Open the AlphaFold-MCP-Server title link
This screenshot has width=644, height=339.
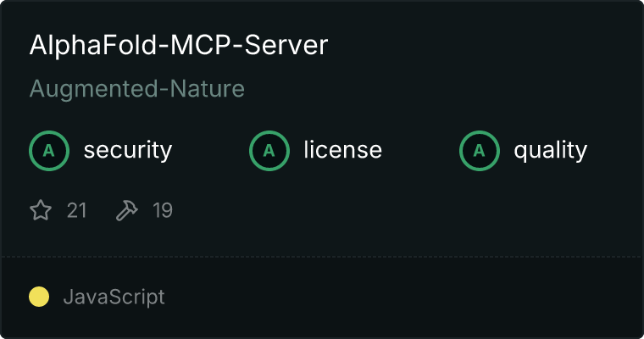pyautogui.click(x=179, y=45)
